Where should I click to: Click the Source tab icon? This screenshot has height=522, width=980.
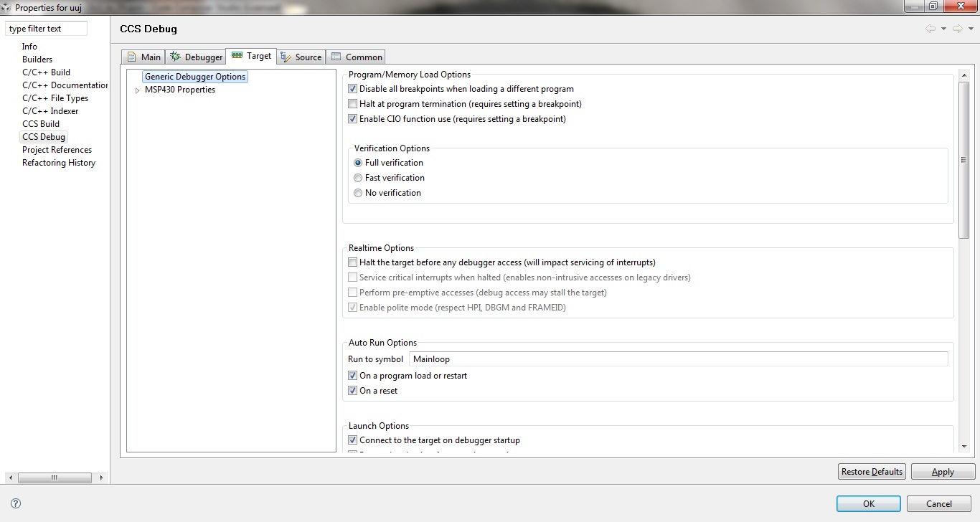[x=286, y=57]
